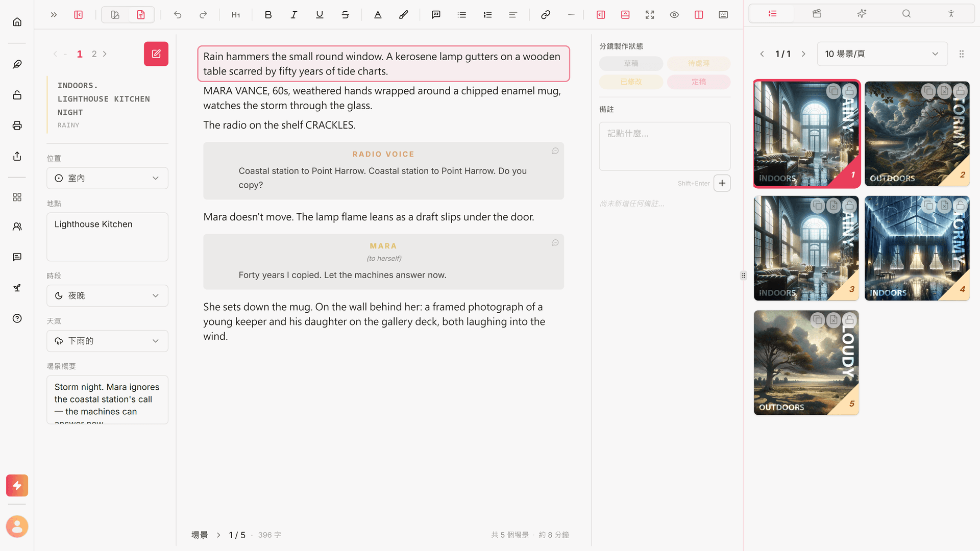Toggle bold formatting in toolbar
This screenshot has height=551, width=980.
[268, 15]
